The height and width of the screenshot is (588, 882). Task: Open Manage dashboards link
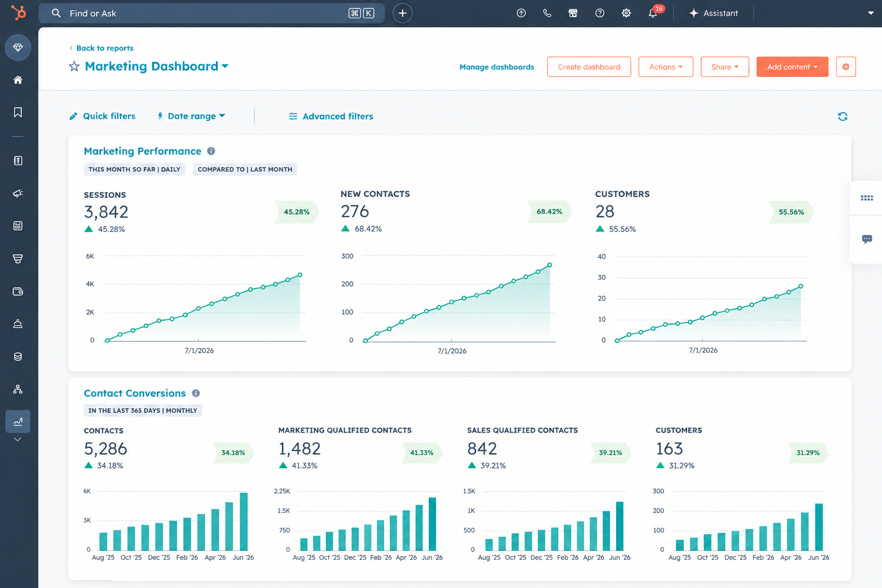tap(497, 67)
